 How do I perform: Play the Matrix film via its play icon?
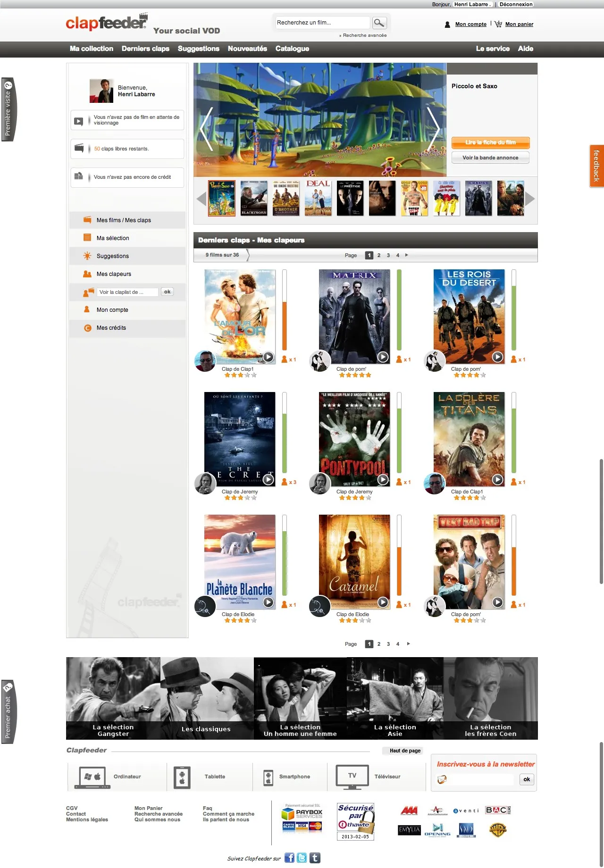click(x=383, y=357)
